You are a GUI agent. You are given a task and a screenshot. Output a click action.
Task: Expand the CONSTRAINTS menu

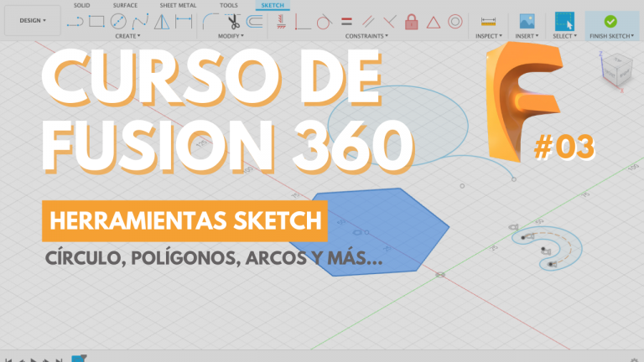click(x=366, y=36)
